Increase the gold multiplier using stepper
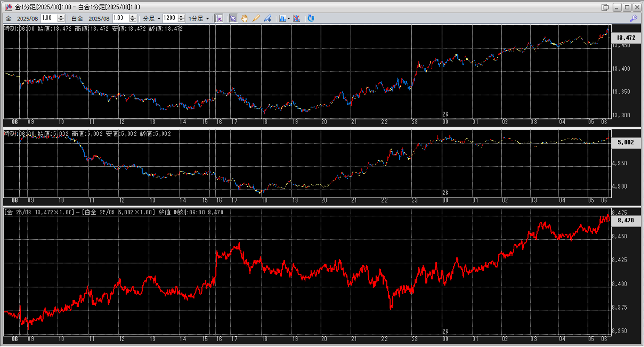This screenshot has height=347, width=644. coord(61,16)
